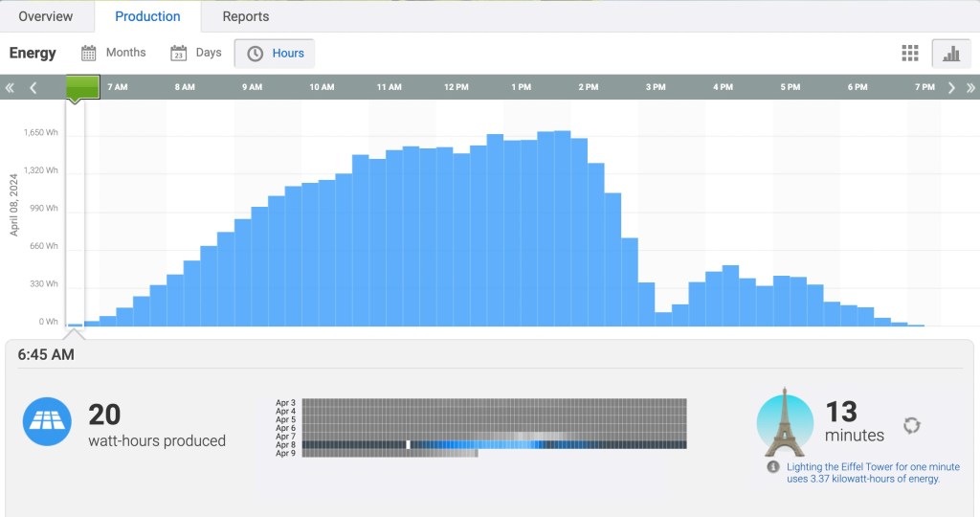Screen dimensions: 980x517
Task: Jump to latest with double right arrows
Action: tap(970, 88)
